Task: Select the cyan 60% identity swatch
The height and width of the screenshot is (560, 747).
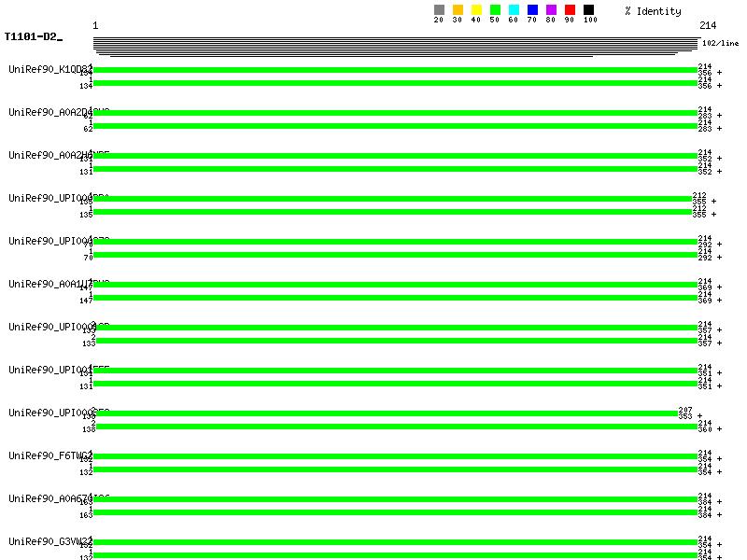Action: pyautogui.click(x=514, y=10)
